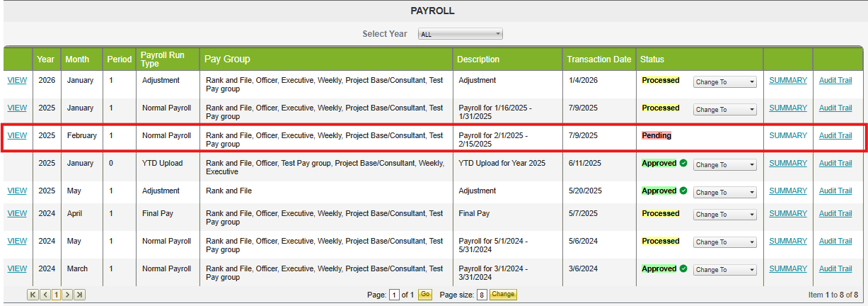Viewport: 868px width, 306px height.
Task: View the pending February 2025 payroll
Action: 17,136
